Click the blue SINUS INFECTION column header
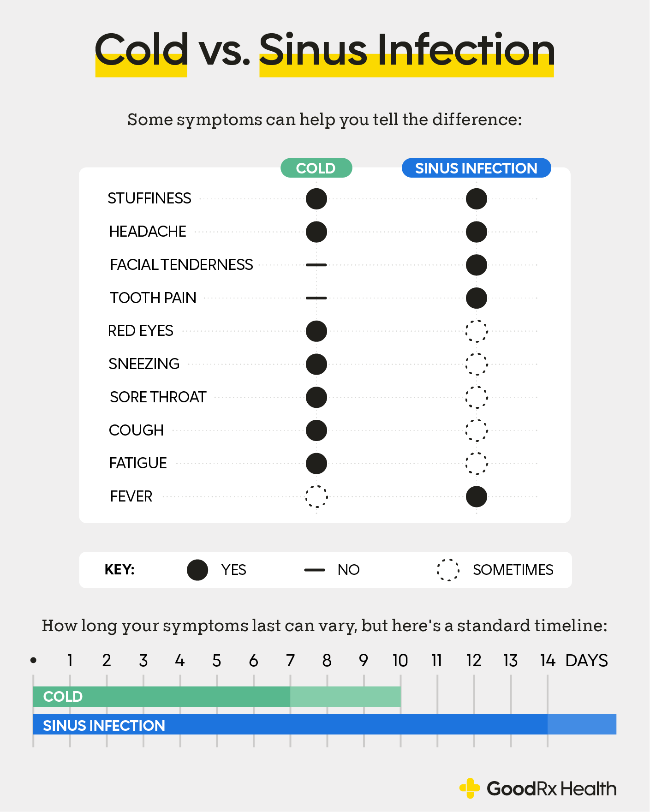 (476, 168)
